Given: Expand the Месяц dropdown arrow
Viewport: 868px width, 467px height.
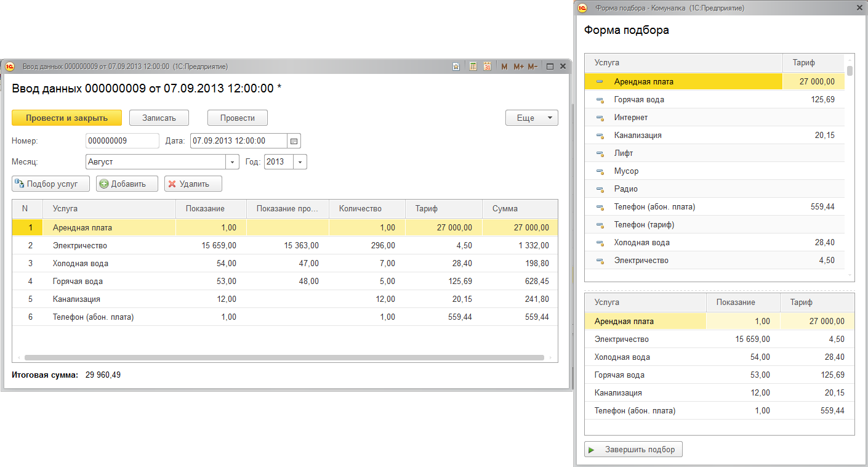Looking at the screenshot, I should tap(233, 162).
